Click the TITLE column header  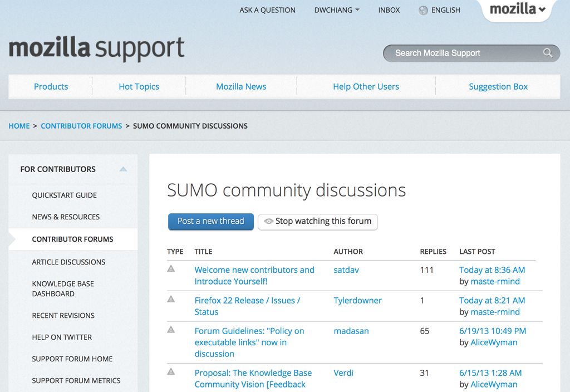203,252
